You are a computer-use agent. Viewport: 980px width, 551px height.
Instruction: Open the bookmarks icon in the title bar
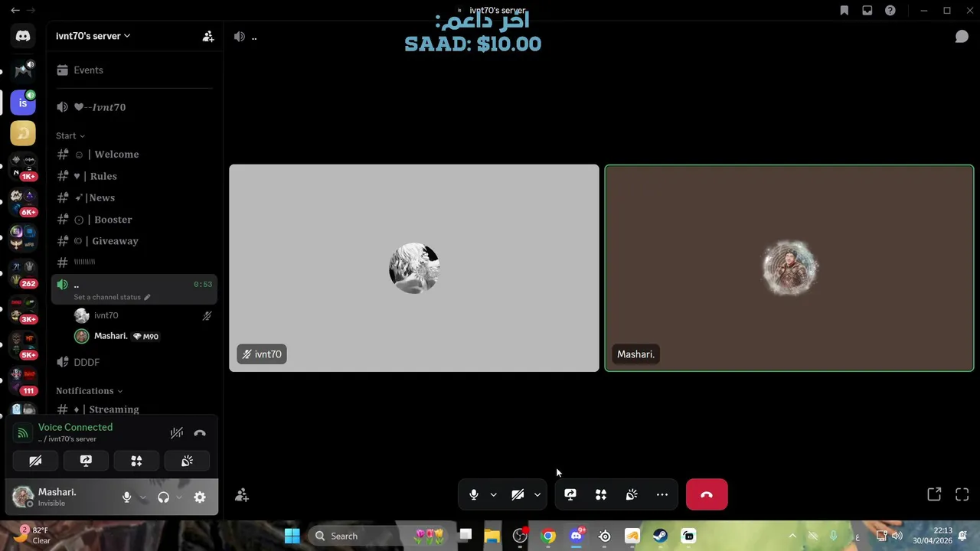click(844, 11)
